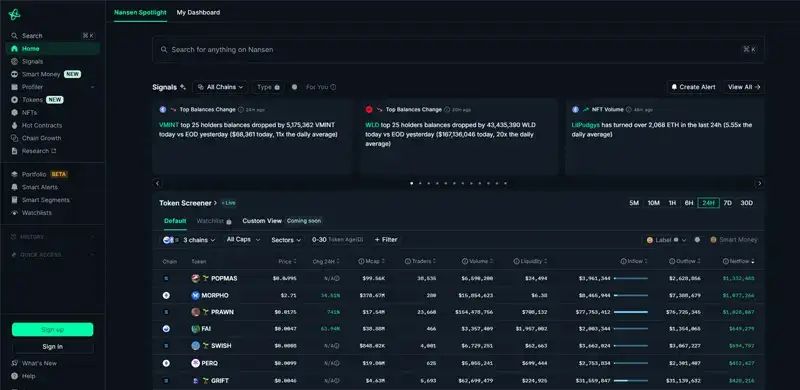Expand the Profiler sidebar section
This screenshot has height=390, width=800.
click(x=92, y=87)
